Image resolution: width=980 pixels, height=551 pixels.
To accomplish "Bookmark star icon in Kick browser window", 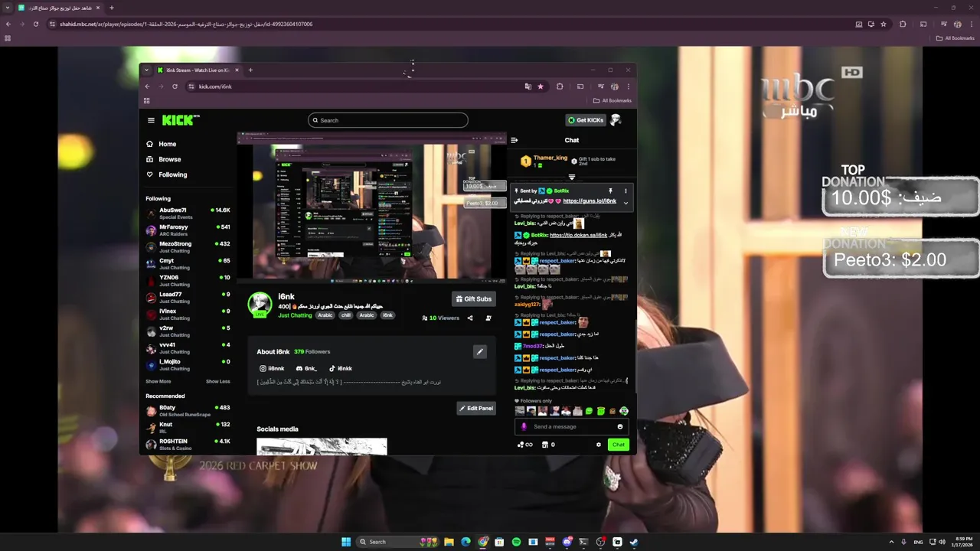I will (540, 86).
